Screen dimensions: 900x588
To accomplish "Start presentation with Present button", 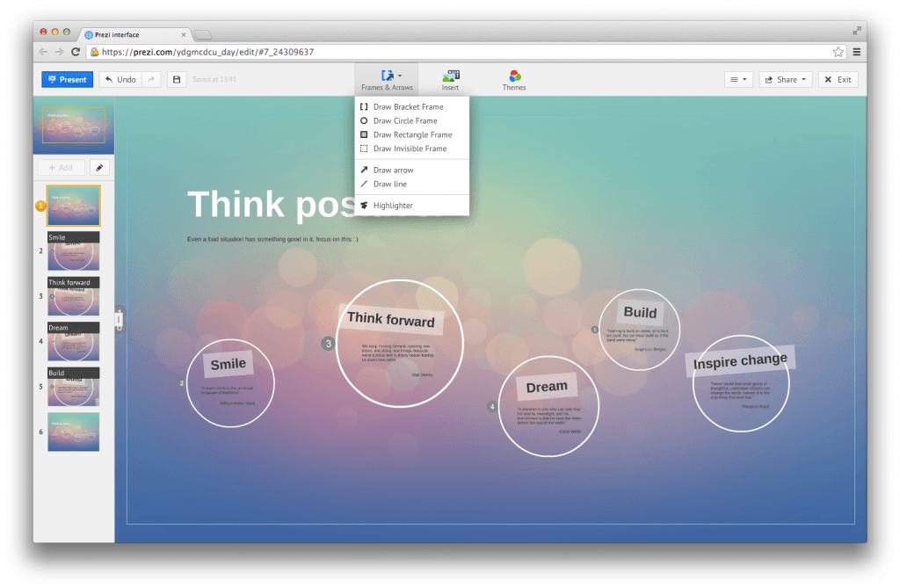I will [x=67, y=79].
